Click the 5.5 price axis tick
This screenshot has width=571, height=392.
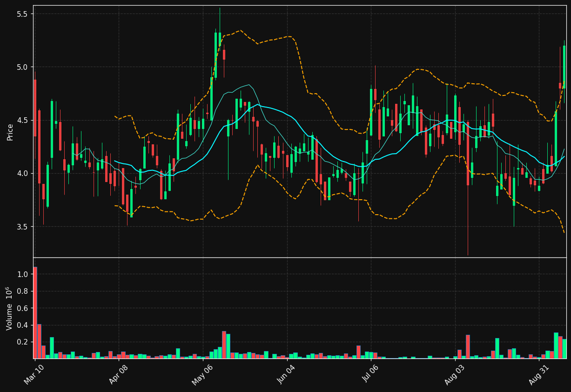23,14
